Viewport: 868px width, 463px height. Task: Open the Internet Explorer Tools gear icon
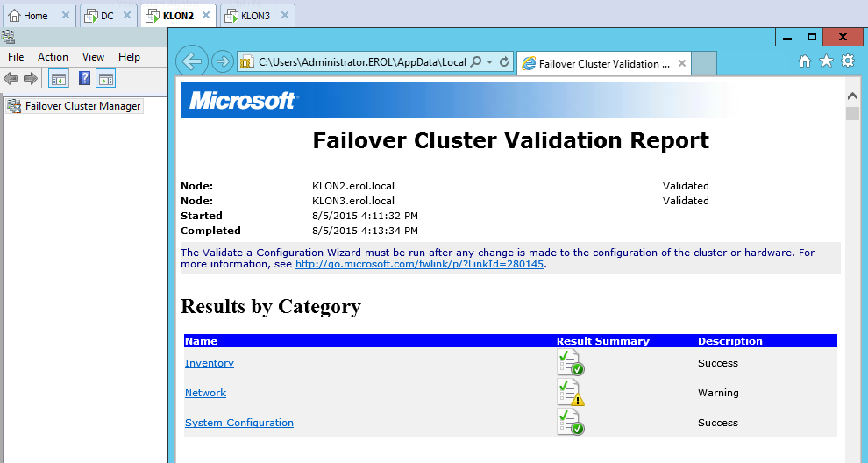(x=847, y=61)
